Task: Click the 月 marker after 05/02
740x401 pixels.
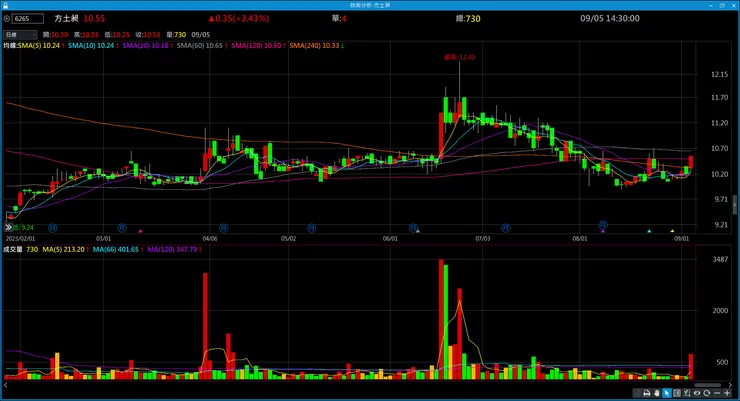Action: tap(311, 228)
